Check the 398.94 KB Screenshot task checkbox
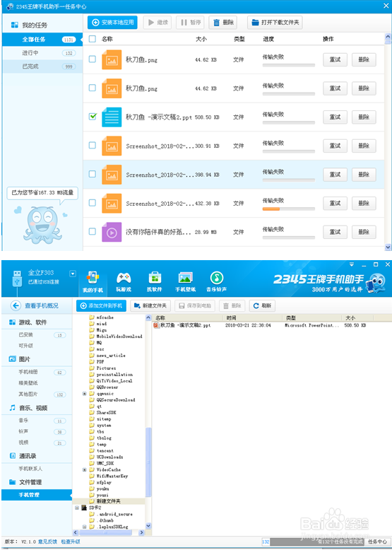Screen dimensions: 392x550 pyautogui.click(x=92, y=174)
